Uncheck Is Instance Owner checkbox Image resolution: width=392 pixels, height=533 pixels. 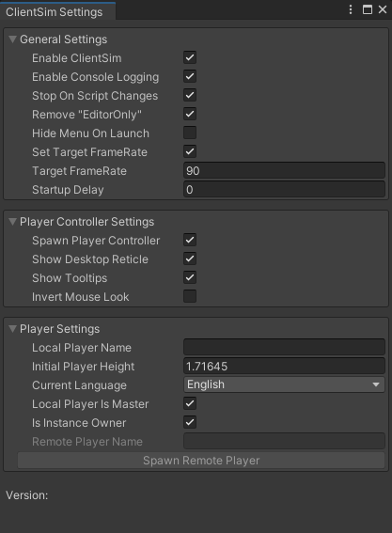[190, 422]
